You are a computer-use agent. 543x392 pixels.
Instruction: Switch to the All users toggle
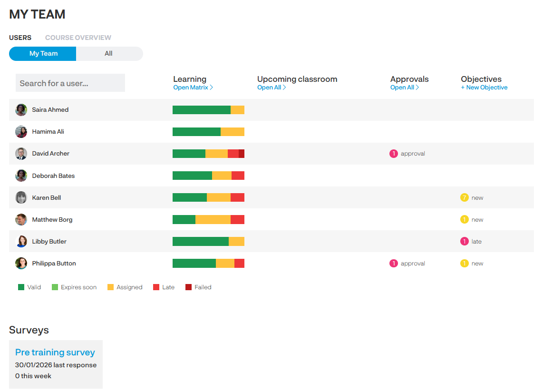pos(109,54)
